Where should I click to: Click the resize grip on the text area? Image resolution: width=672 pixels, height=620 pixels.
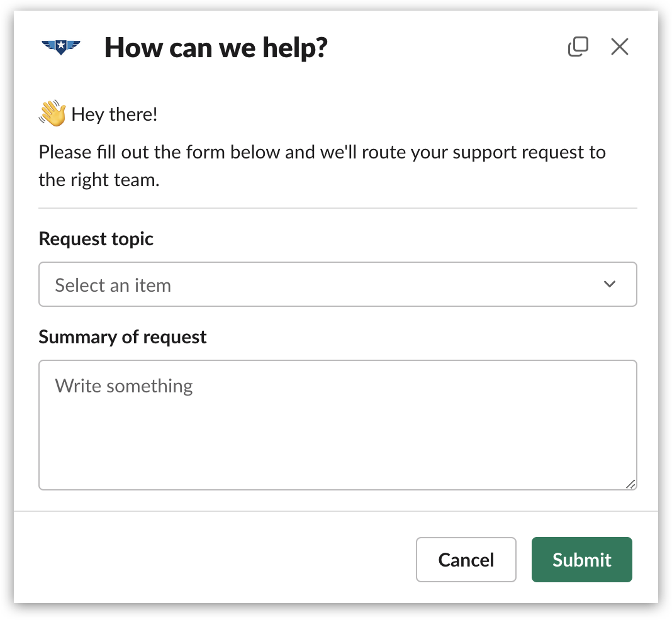tap(631, 485)
